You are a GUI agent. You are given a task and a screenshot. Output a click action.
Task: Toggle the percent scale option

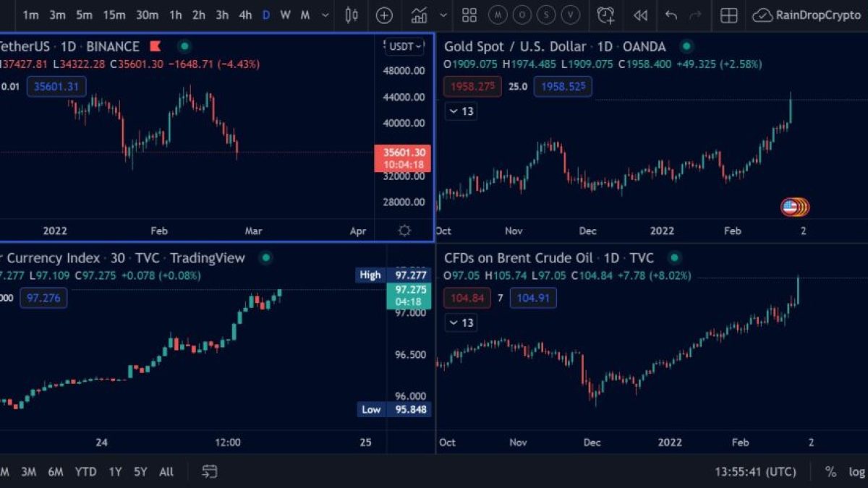[830, 472]
